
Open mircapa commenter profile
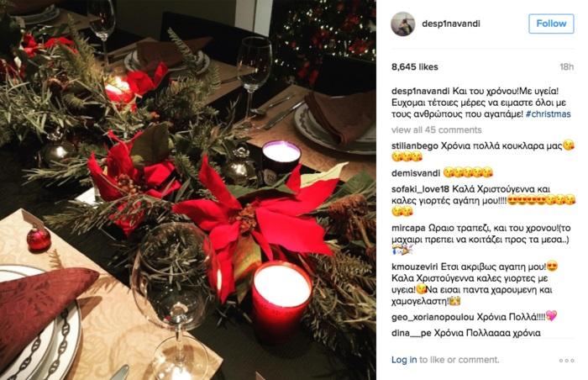(x=408, y=229)
